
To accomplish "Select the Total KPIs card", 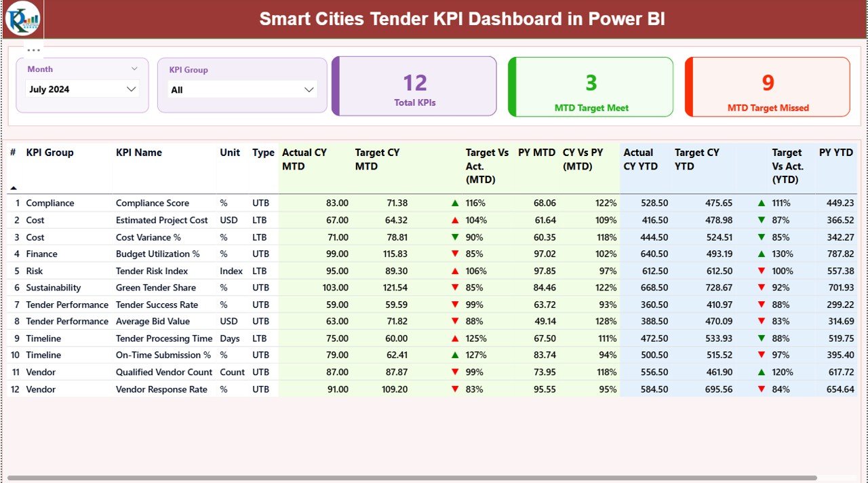I will (414, 86).
